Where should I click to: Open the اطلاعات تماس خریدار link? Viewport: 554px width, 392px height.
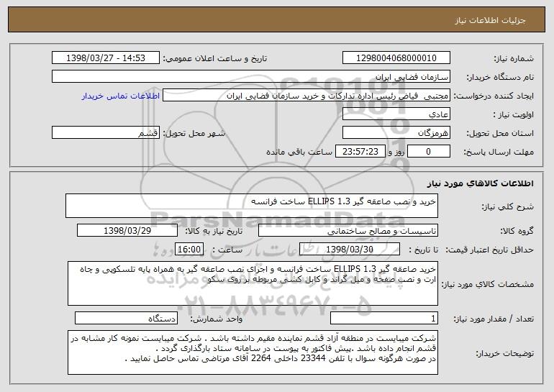click(121, 96)
